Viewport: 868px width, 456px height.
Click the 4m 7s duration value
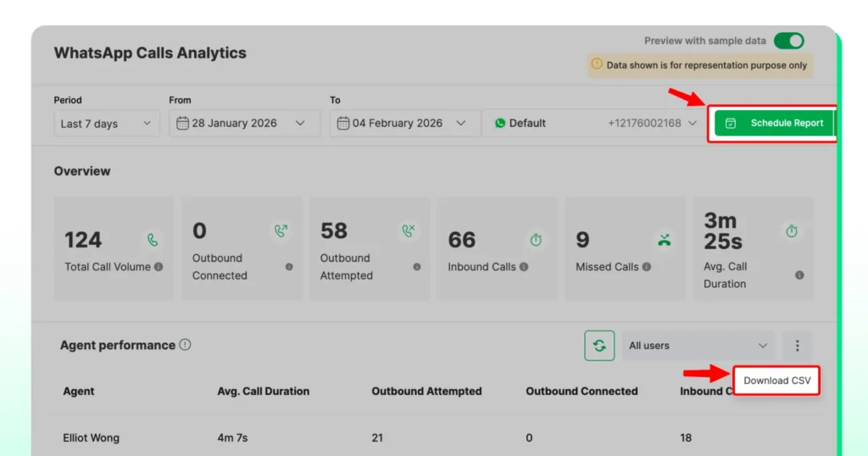pos(232,437)
